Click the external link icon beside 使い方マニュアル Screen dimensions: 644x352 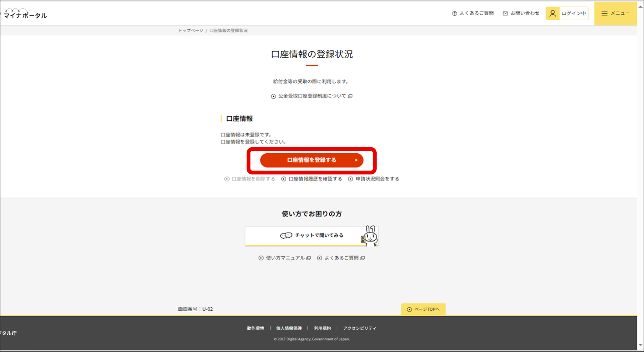309,258
